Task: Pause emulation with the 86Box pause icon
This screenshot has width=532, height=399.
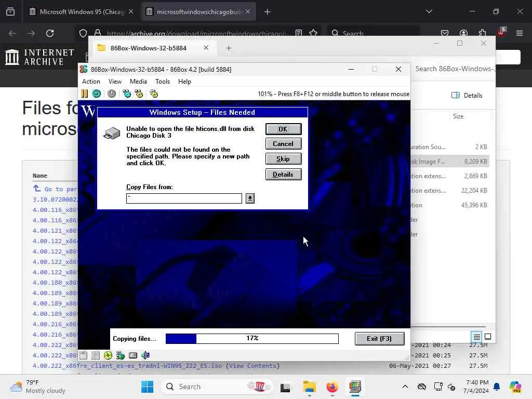Action: pyautogui.click(x=85, y=94)
